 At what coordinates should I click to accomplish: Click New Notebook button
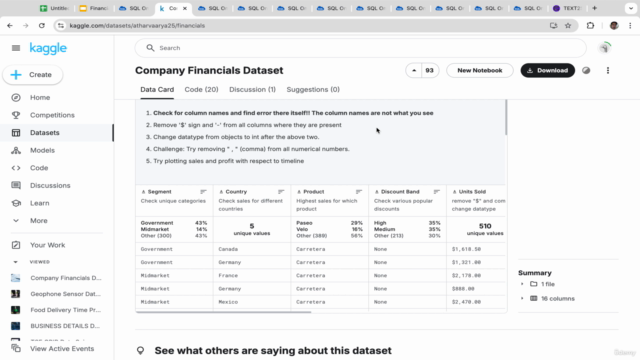pyautogui.click(x=480, y=70)
